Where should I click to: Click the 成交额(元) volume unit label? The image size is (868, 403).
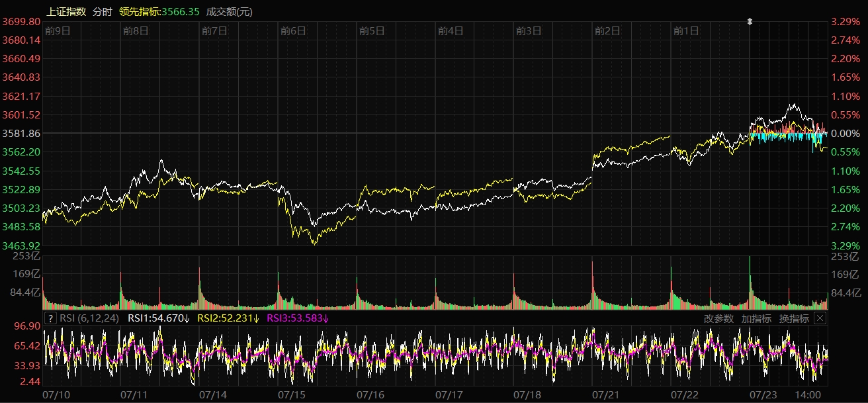coord(229,11)
